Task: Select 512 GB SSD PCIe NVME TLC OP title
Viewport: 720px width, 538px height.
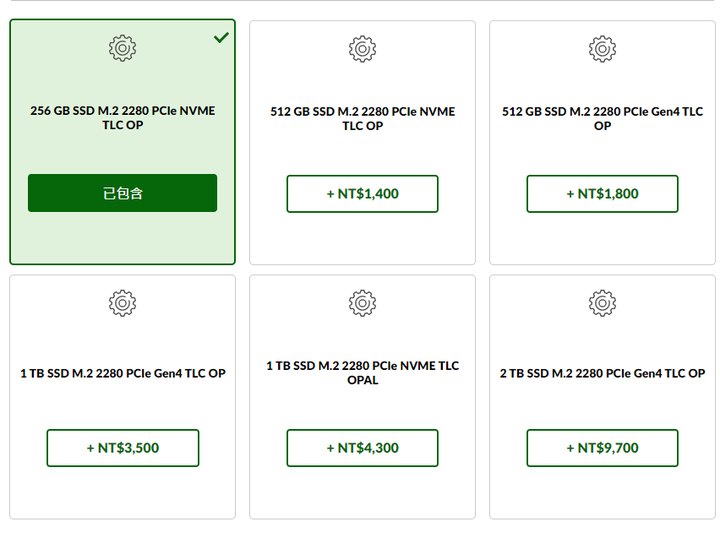Action: [362, 118]
